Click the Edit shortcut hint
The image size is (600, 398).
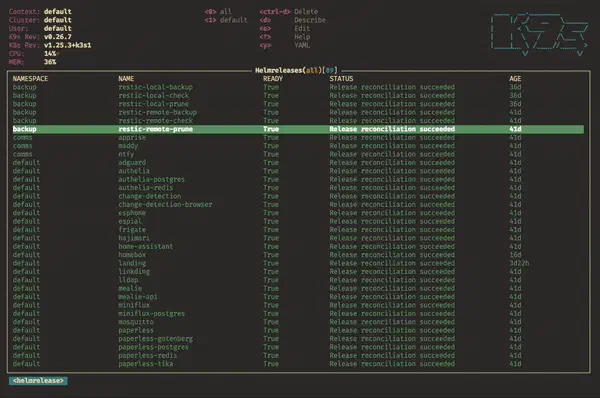285,29
